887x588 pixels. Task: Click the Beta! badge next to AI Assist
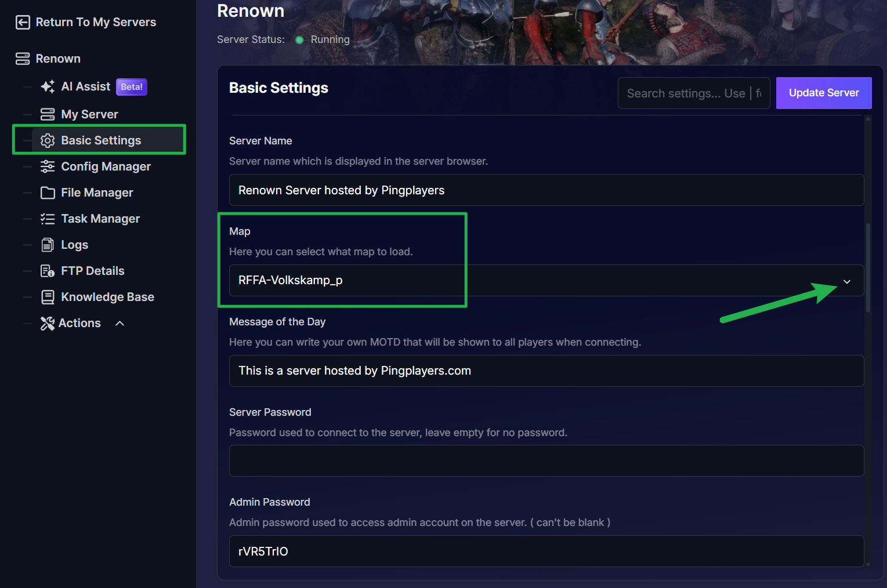coord(132,87)
